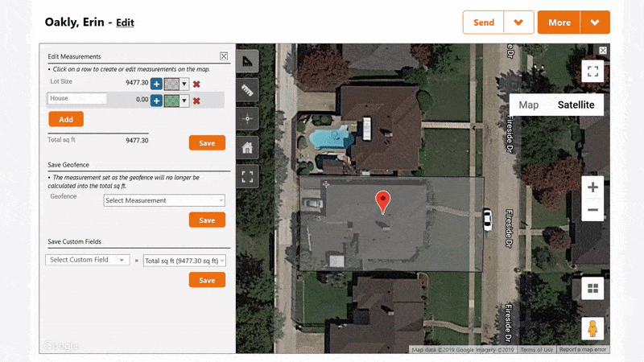Switch to Map view

tap(529, 105)
